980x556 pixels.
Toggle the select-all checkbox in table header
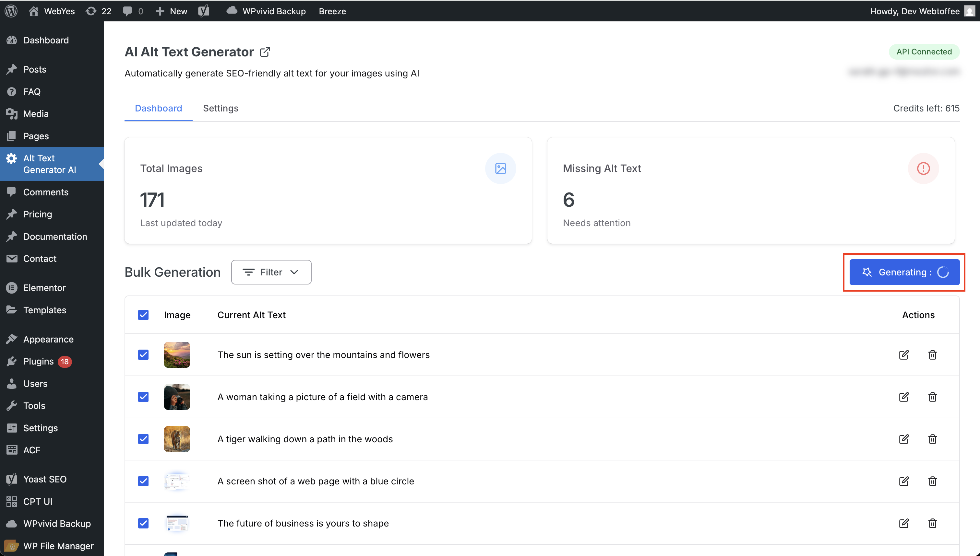[143, 315]
